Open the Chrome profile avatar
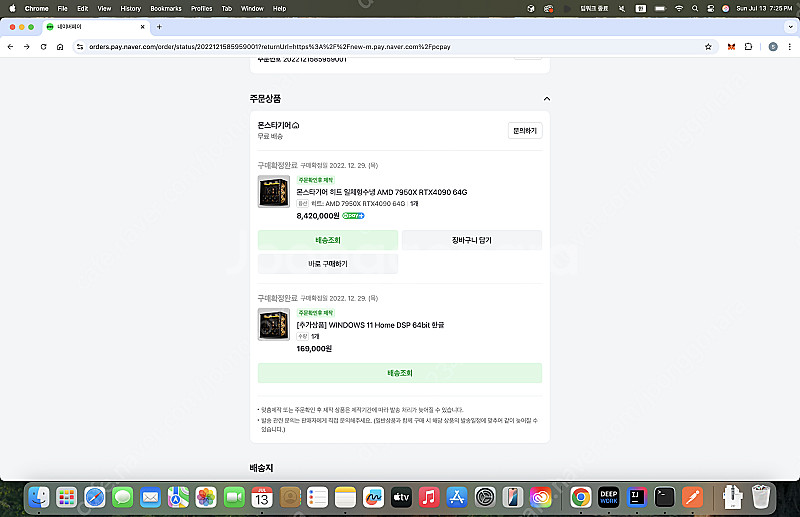 [x=773, y=46]
